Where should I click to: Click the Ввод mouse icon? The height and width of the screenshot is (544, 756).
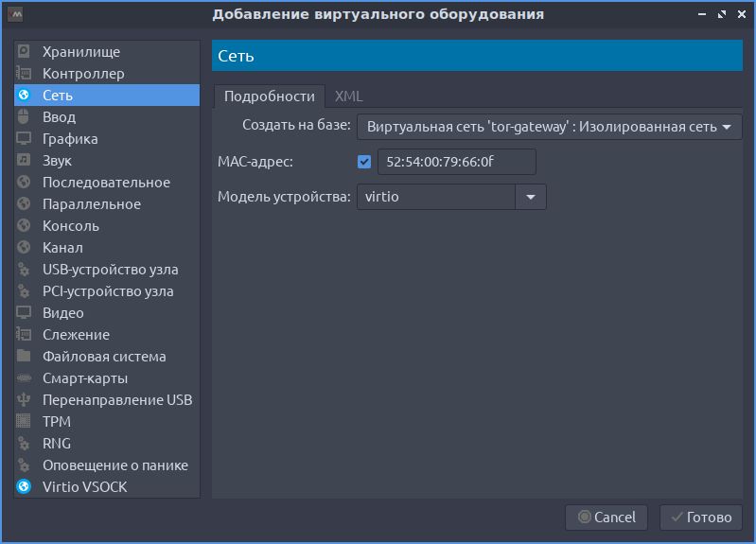pyautogui.click(x=24, y=116)
